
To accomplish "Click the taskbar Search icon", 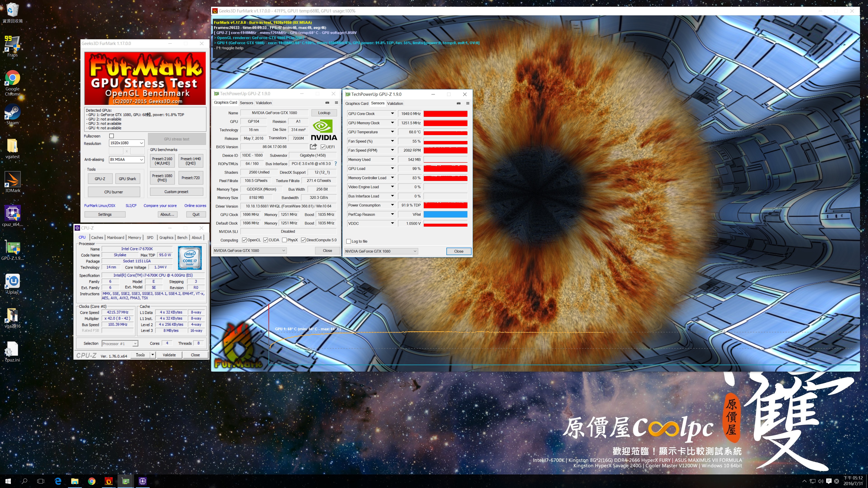I will (x=24, y=481).
